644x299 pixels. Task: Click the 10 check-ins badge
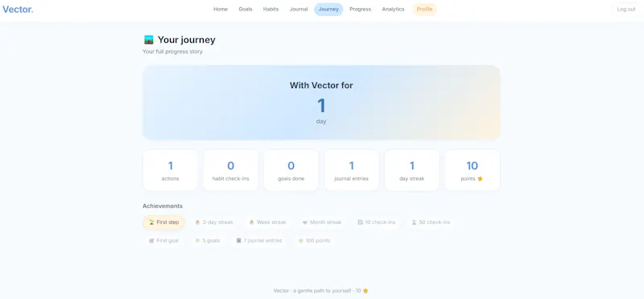[377, 222]
